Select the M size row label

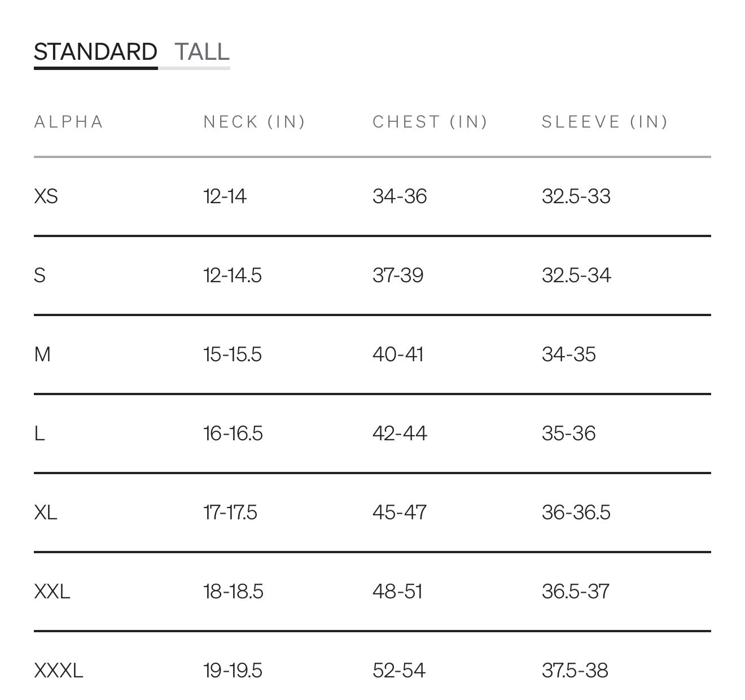tap(42, 355)
